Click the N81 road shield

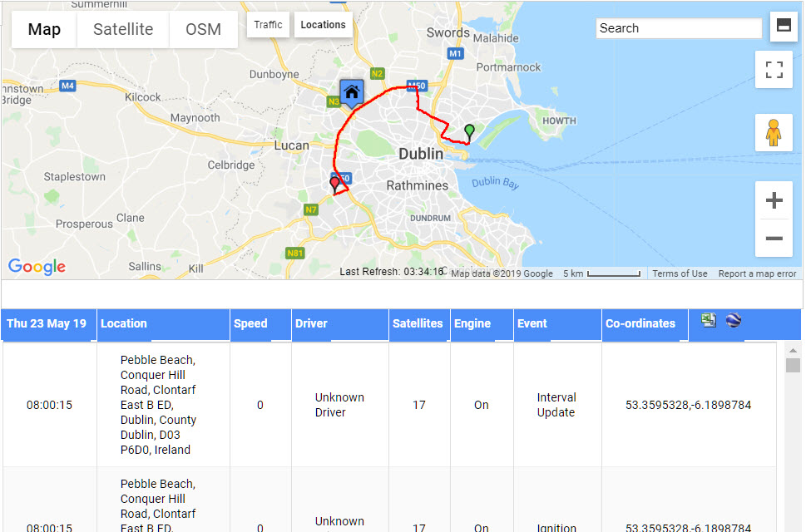pos(295,253)
